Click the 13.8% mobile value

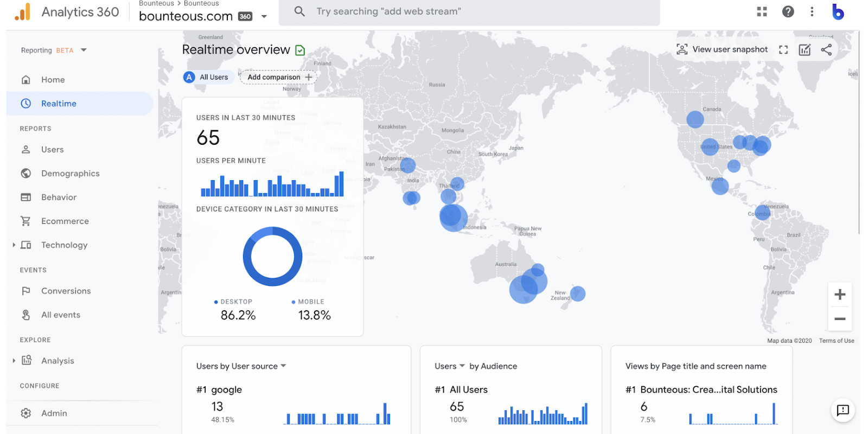point(315,315)
